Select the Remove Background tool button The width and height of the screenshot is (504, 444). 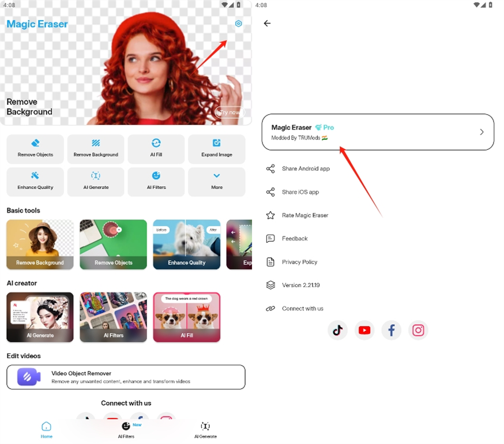[x=96, y=149]
